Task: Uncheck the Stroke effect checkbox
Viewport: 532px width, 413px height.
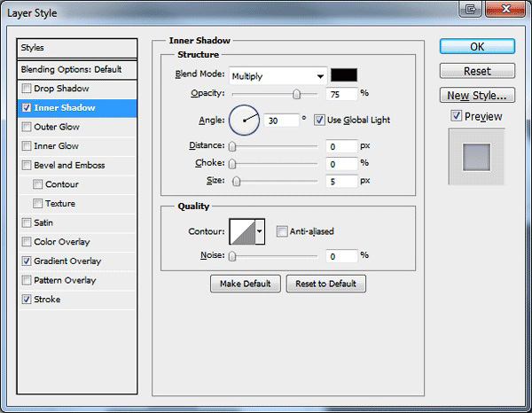Action: click(x=26, y=300)
